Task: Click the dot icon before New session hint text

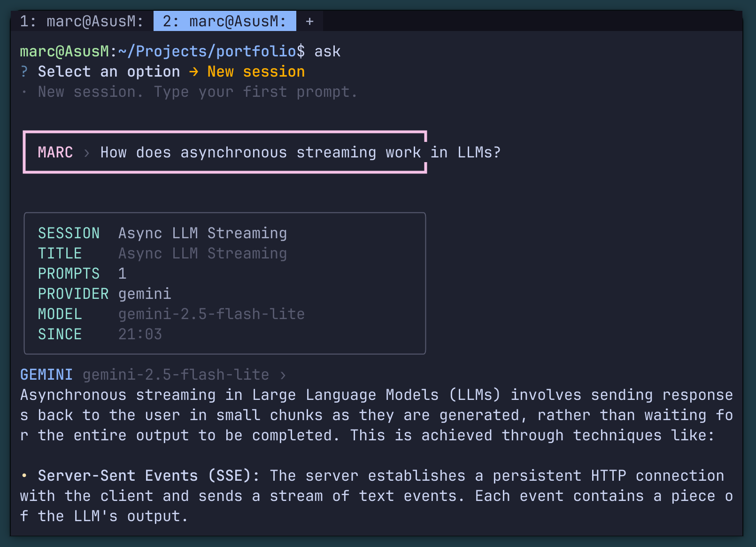Action: 23,92
